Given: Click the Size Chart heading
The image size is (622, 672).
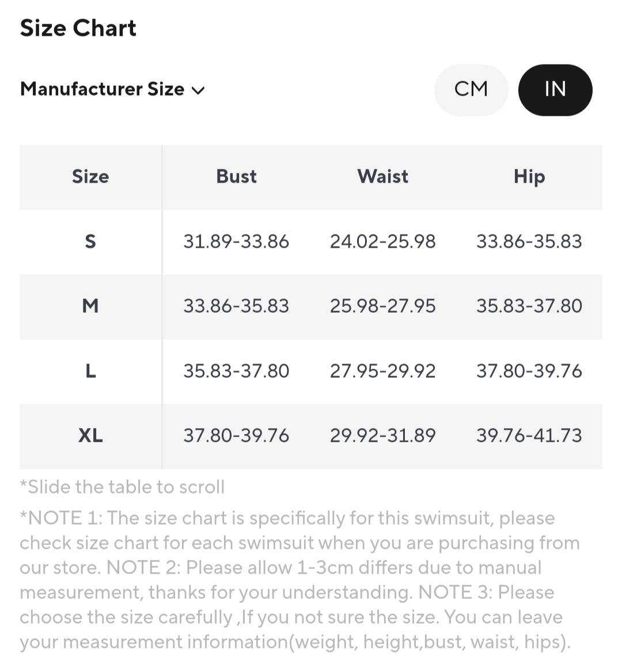Looking at the screenshot, I should click(78, 28).
